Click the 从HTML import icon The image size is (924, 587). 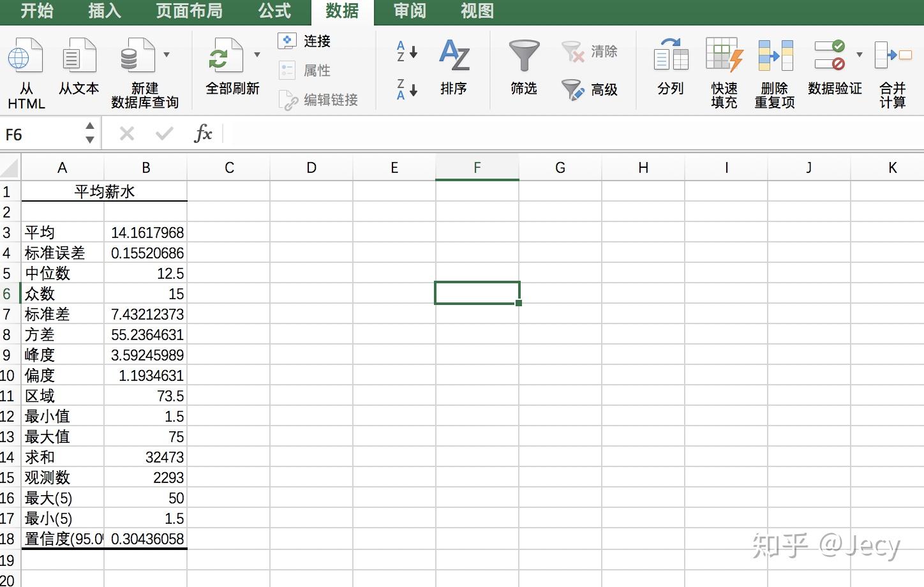click(x=26, y=64)
